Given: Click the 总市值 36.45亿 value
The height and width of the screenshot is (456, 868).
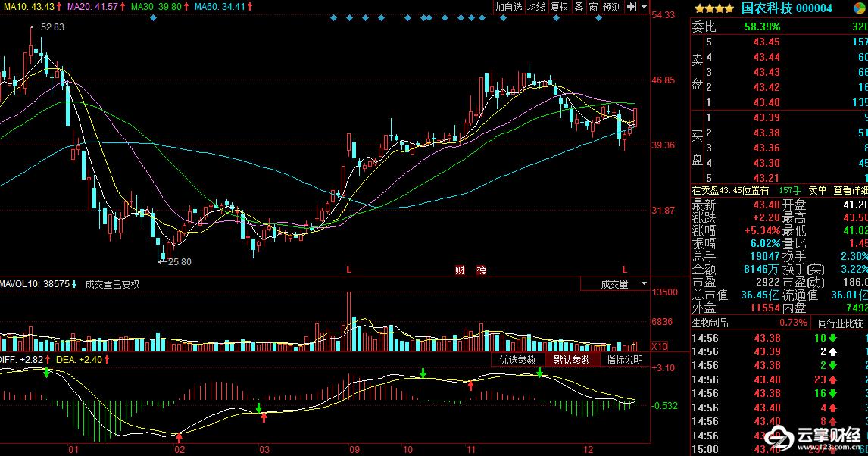Looking at the screenshot, I should coord(761,295).
